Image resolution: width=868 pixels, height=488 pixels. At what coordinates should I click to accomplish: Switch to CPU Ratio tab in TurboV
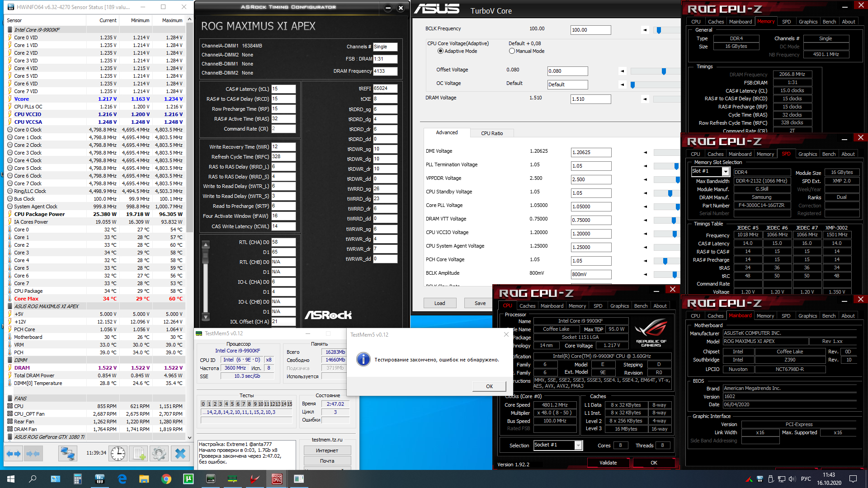point(491,133)
